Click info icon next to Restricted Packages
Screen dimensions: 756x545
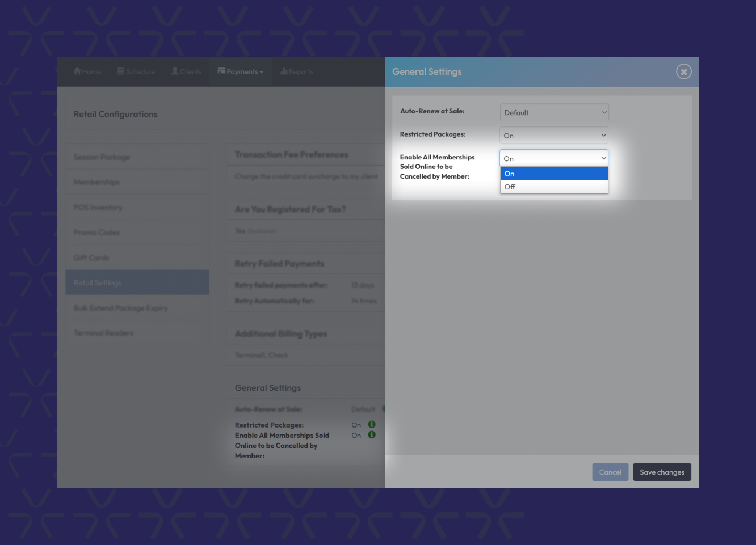click(x=372, y=425)
